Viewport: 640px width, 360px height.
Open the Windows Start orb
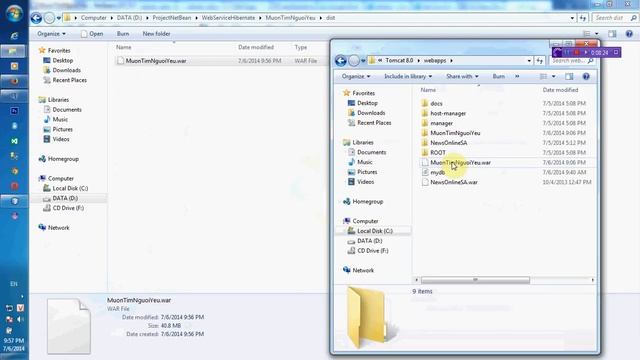14,13
